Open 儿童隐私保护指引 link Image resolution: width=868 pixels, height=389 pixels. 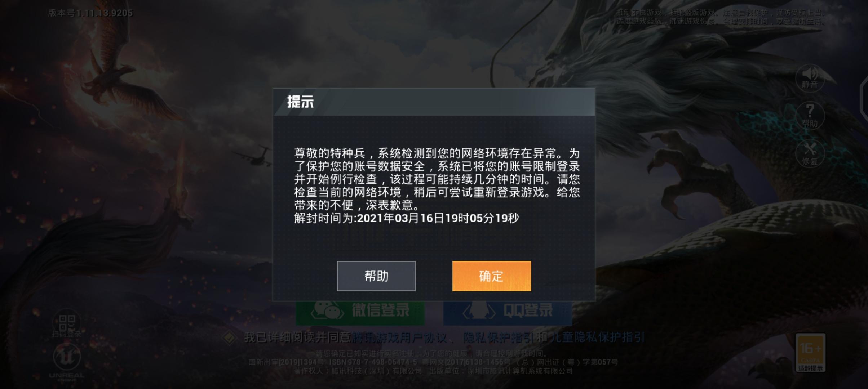pos(597,337)
